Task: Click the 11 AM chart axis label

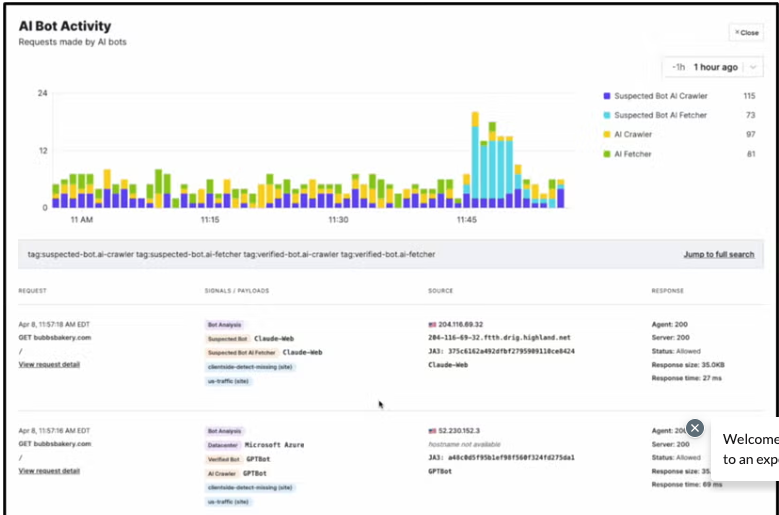Action: 81,220
